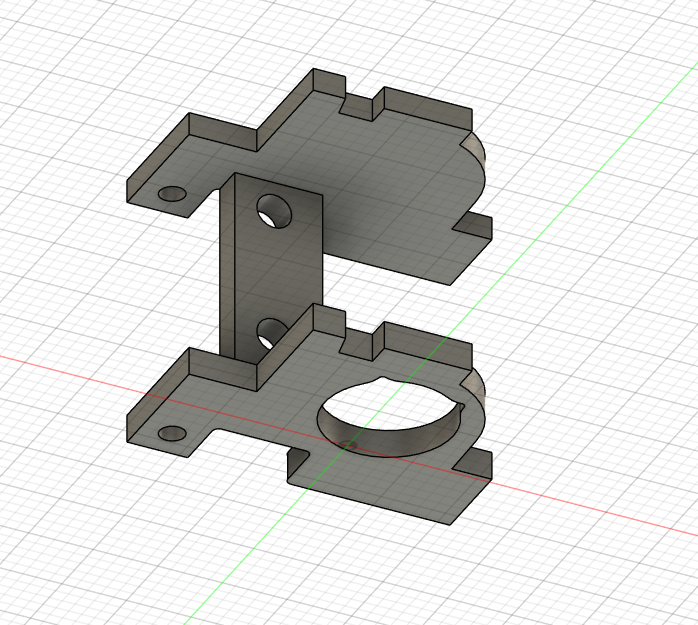698x625 pixels.
Task: Select the narrow left side face of the vertical post
Action: pos(227,267)
